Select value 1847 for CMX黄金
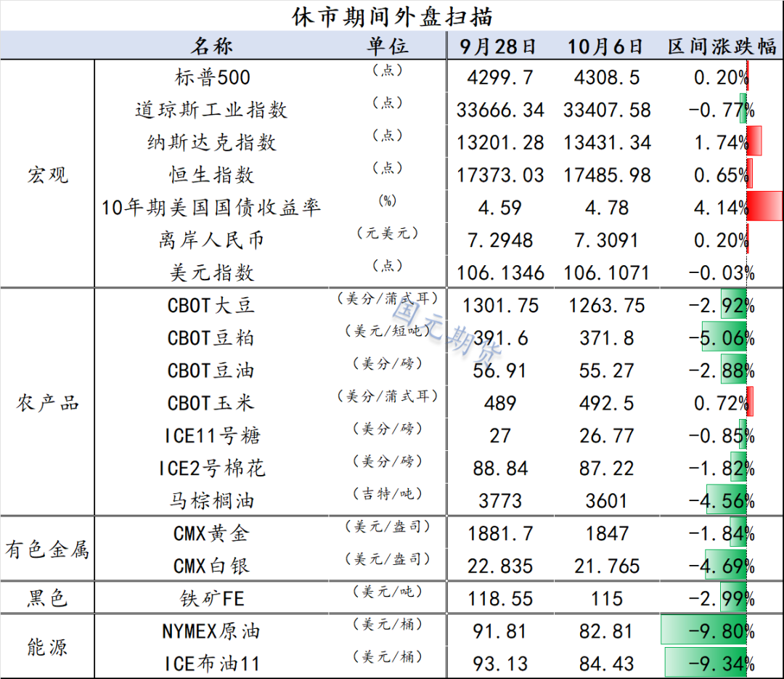This screenshot has width=784, height=679. 606,533
